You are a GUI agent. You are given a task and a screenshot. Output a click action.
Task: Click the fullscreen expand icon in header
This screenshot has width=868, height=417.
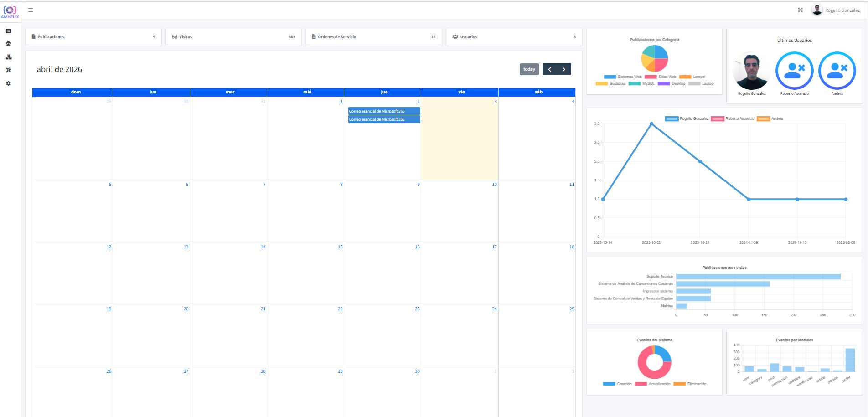[800, 10]
